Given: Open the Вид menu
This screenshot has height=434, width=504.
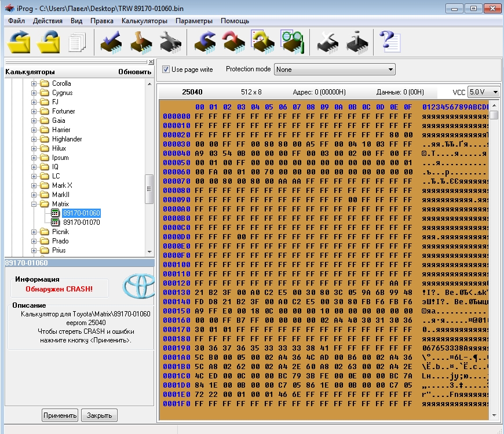Looking at the screenshot, I should tap(76, 21).
